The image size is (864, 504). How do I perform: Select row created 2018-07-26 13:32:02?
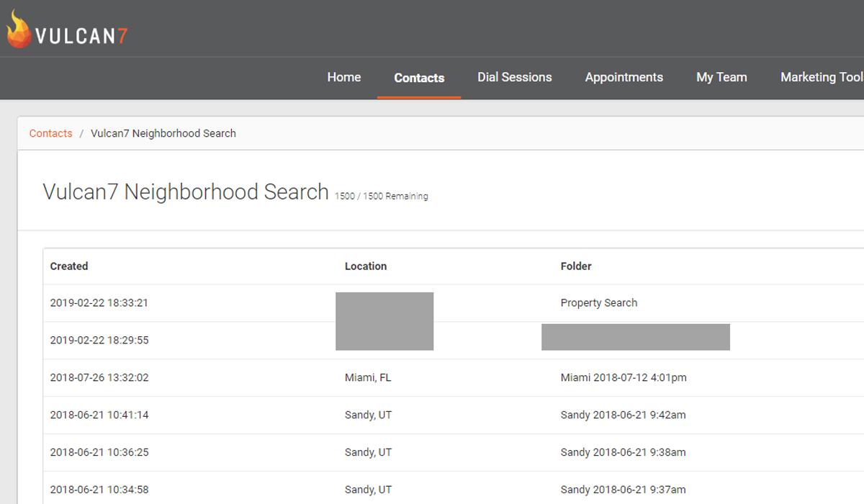[454, 378]
